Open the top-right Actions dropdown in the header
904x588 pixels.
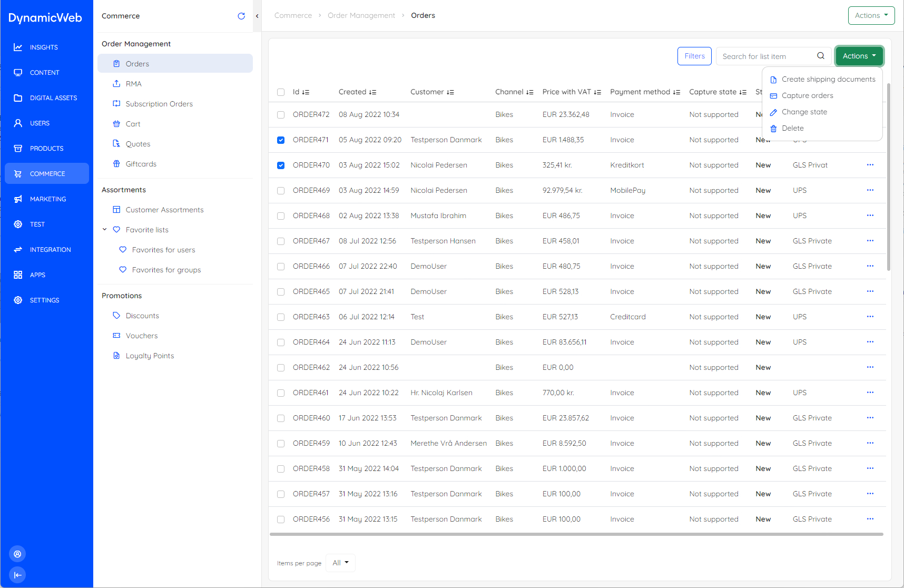[x=871, y=15]
